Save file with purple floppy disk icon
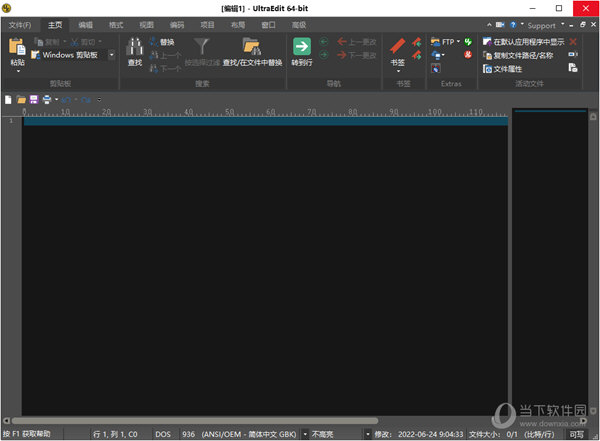This screenshot has height=441, width=600. [x=34, y=100]
